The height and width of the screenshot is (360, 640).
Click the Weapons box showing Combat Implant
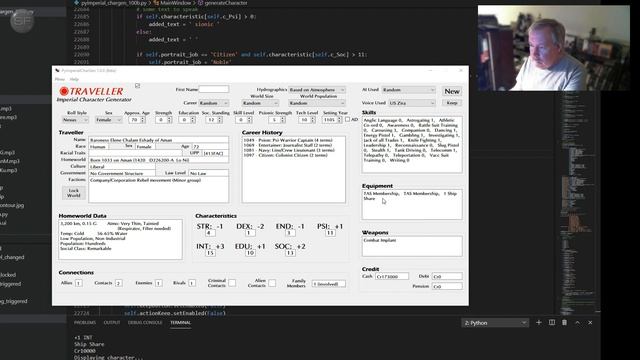tap(412, 246)
